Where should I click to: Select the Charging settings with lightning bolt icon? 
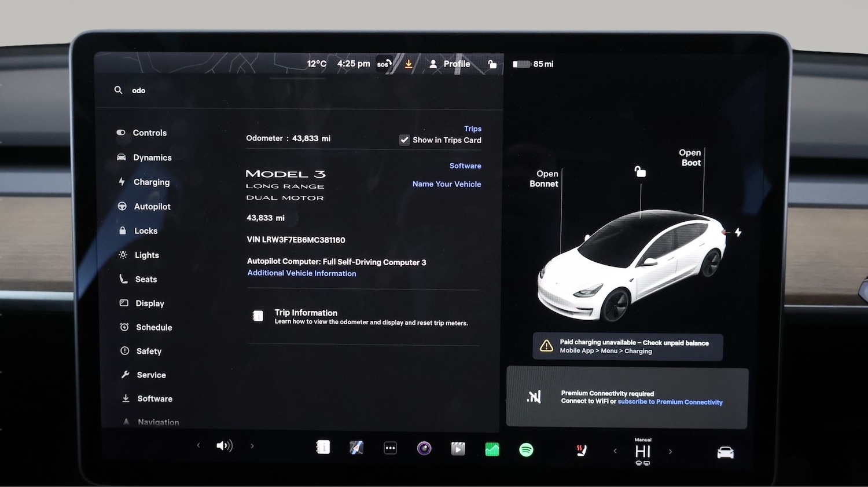pos(151,182)
